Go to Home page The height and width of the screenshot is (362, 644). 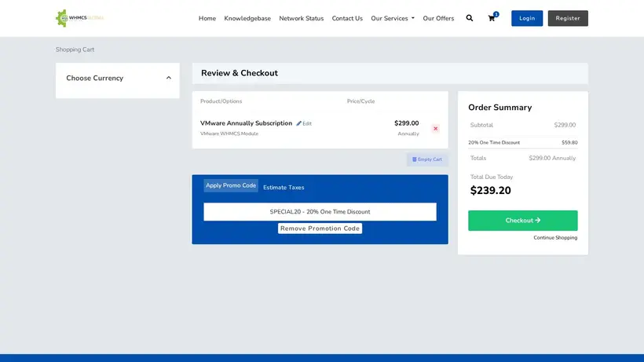click(207, 19)
